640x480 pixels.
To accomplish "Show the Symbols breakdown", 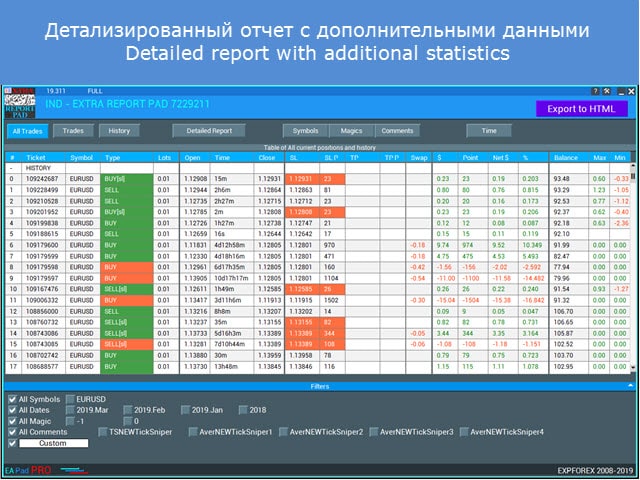I will [x=306, y=130].
